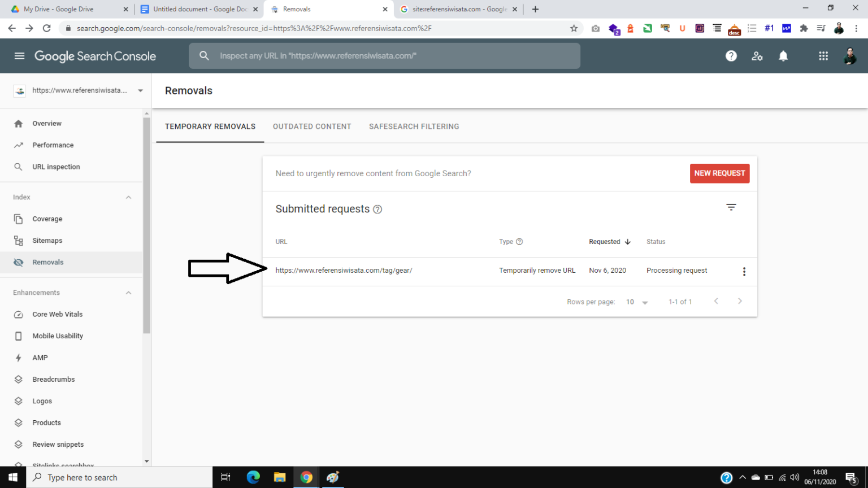Switch to the Outdated Content tab
The height and width of the screenshot is (488, 868).
pyautogui.click(x=312, y=127)
